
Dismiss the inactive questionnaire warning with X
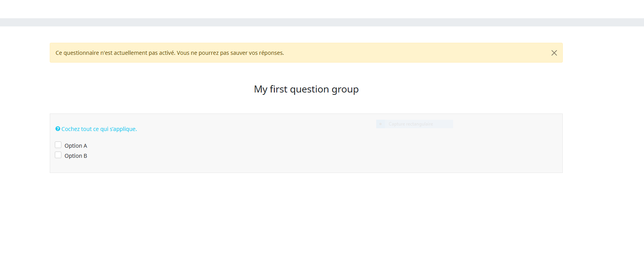coord(554,53)
